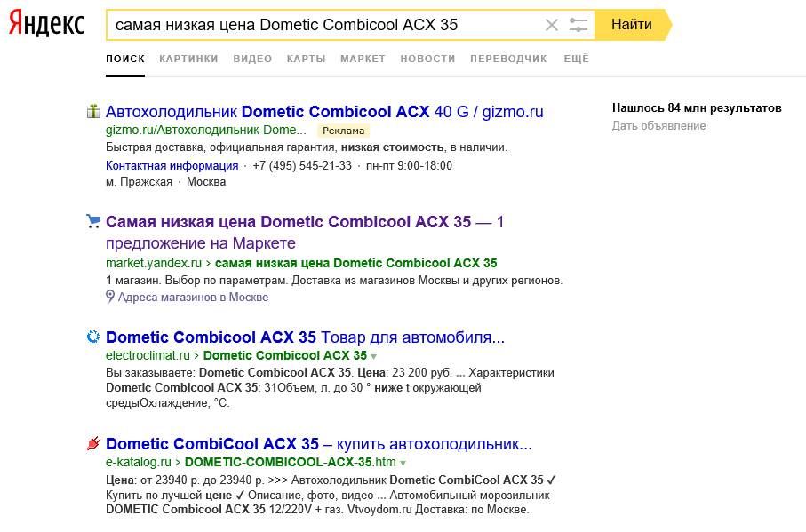This screenshot has height=532, width=806.
Task: Switch to the Видео tab
Action: [x=252, y=59]
